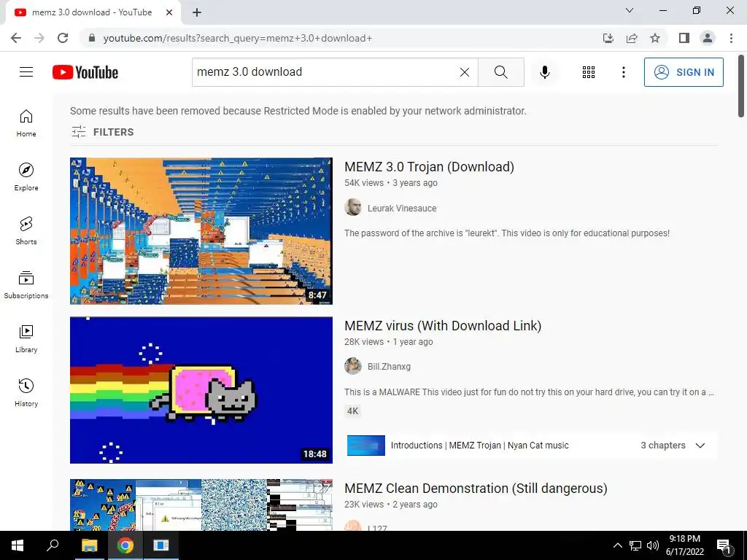Click the 4K badge on MEMZ virus

[352, 411]
